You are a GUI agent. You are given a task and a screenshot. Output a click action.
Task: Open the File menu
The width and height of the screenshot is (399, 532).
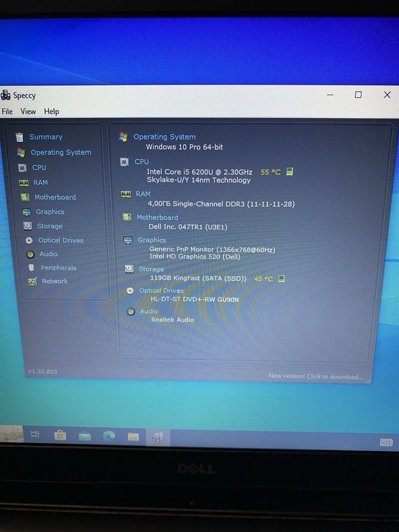(x=7, y=111)
